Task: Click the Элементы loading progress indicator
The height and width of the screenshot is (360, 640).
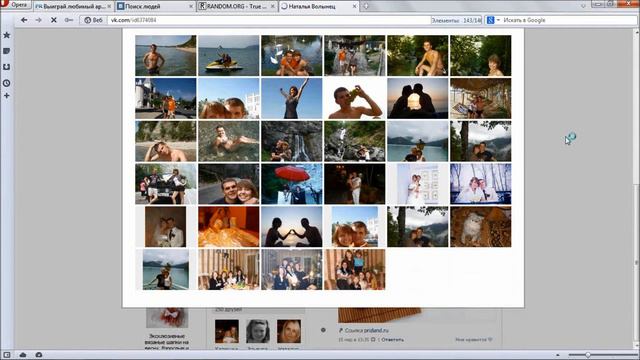Action: tap(456, 20)
